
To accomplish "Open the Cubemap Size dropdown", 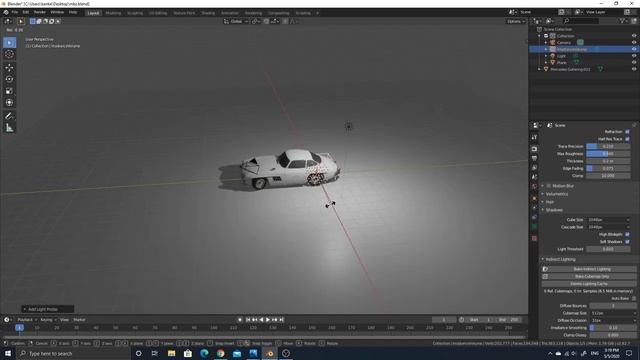I will (x=613, y=313).
